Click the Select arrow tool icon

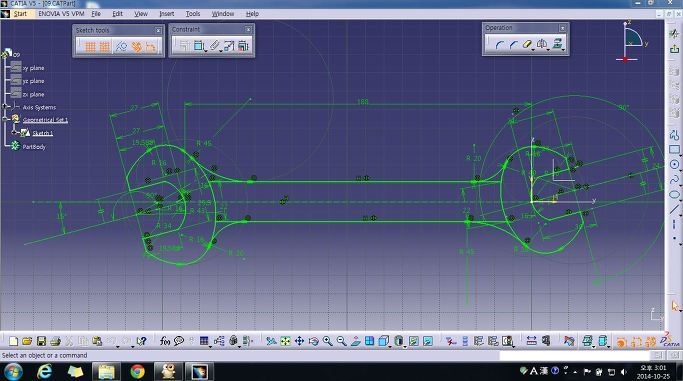click(x=675, y=306)
